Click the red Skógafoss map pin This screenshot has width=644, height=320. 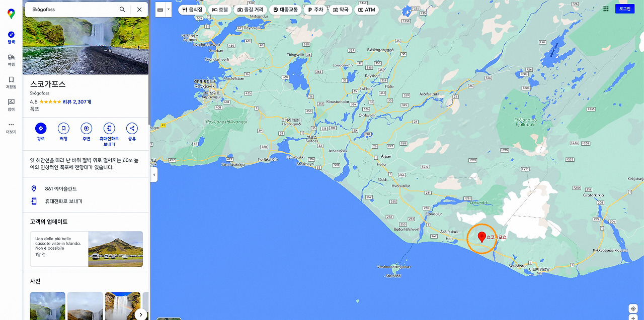[x=481, y=238]
